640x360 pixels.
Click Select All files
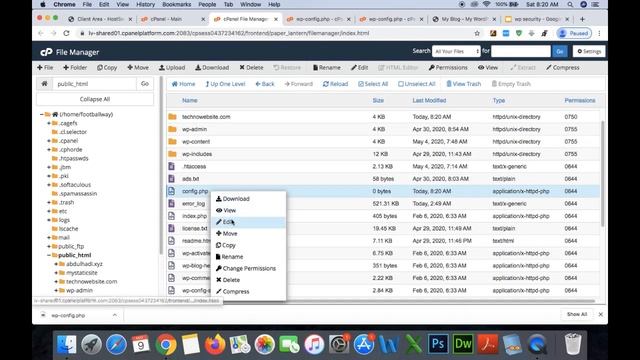[373, 84]
